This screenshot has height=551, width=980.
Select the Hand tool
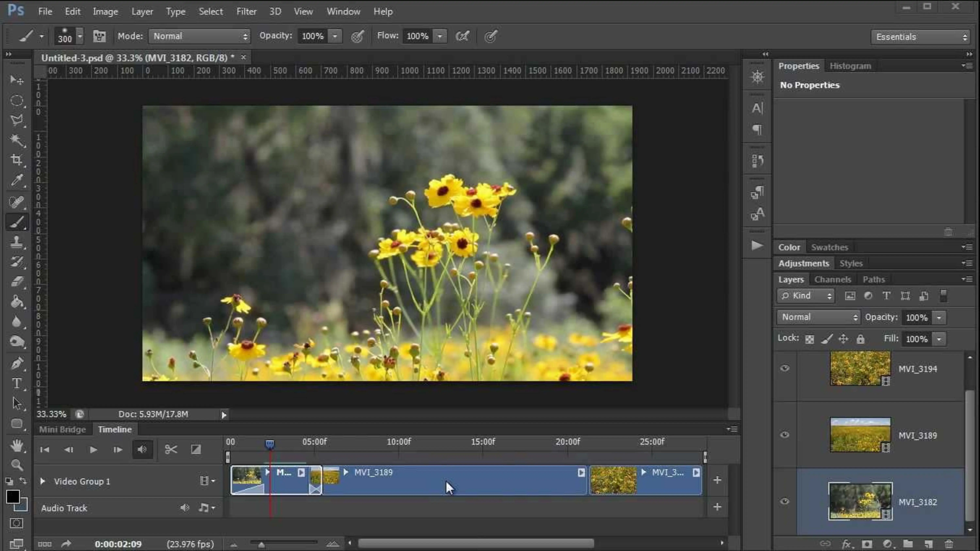click(16, 445)
